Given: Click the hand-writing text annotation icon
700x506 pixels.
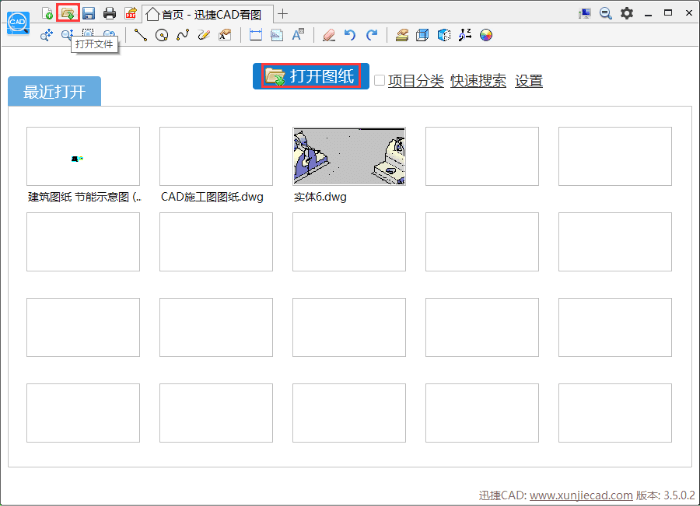Looking at the screenshot, I should pyautogui.click(x=225, y=35).
